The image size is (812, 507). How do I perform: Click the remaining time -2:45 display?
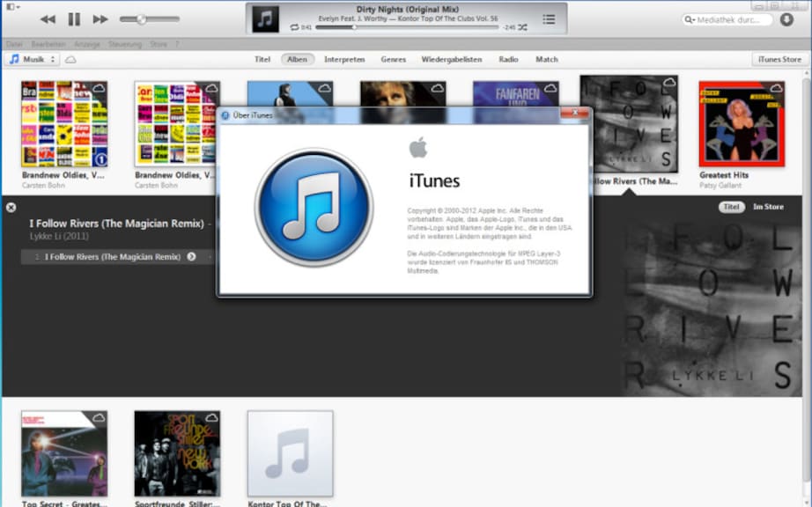[x=509, y=27]
